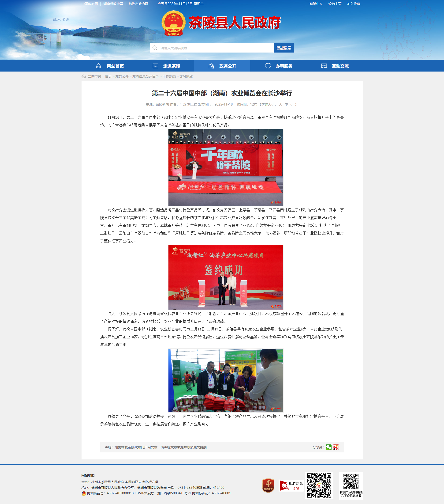Open the 政务公开 navigation menu
This screenshot has height=504, width=444.
[x=222, y=66]
